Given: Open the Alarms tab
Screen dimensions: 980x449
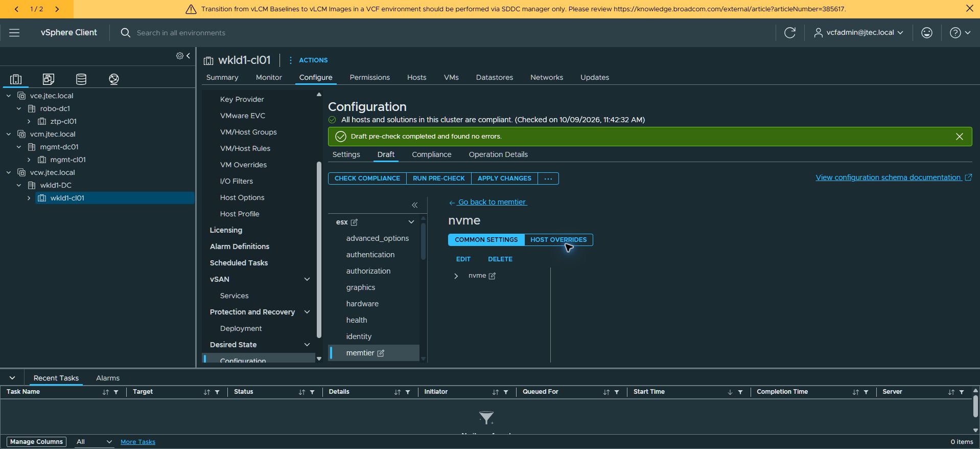Looking at the screenshot, I should 108,378.
